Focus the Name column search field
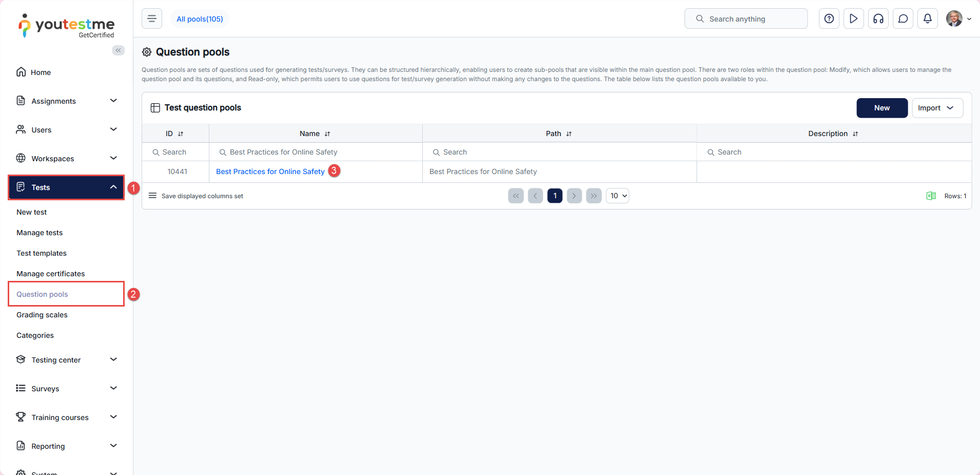 pyautogui.click(x=316, y=152)
